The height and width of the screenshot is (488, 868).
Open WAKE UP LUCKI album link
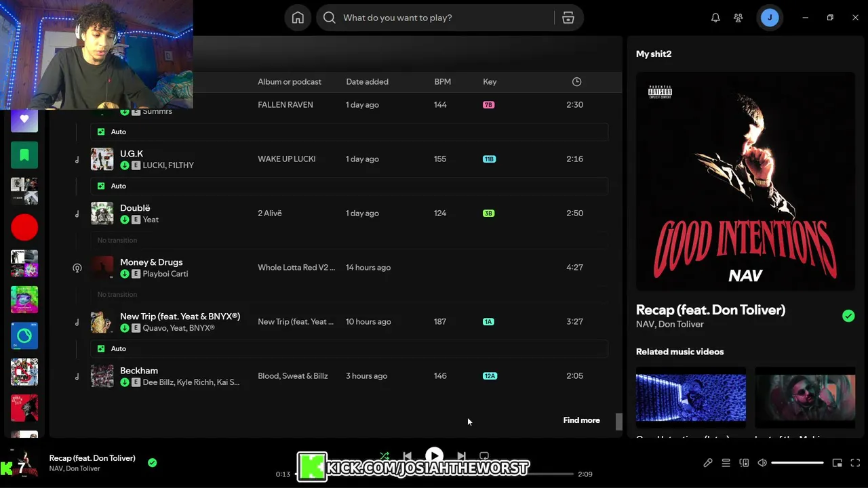pyautogui.click(x=286, y=159)
